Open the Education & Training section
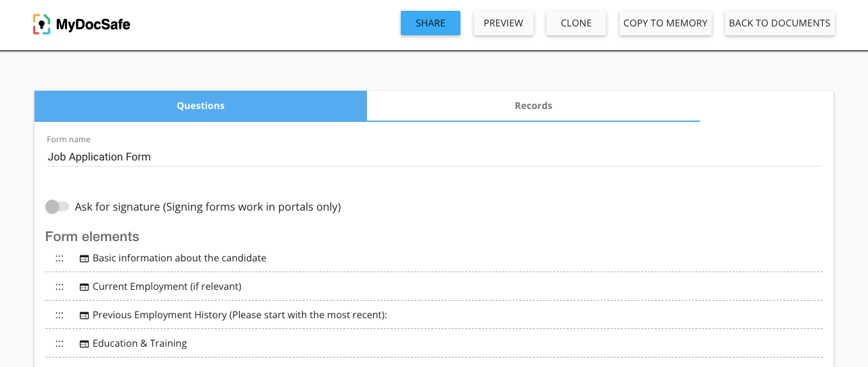 click(x=139, y=343)
